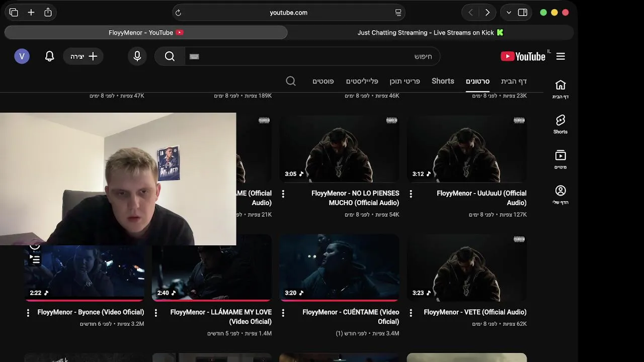Open NO LO PIENSES MUCHO thumbnail
Screen dimensions: 644x362
click(x=340, y=149)
